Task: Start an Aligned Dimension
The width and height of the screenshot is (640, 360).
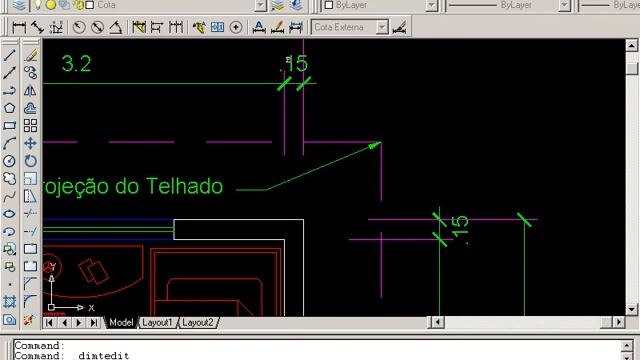Action: point(38,27)
